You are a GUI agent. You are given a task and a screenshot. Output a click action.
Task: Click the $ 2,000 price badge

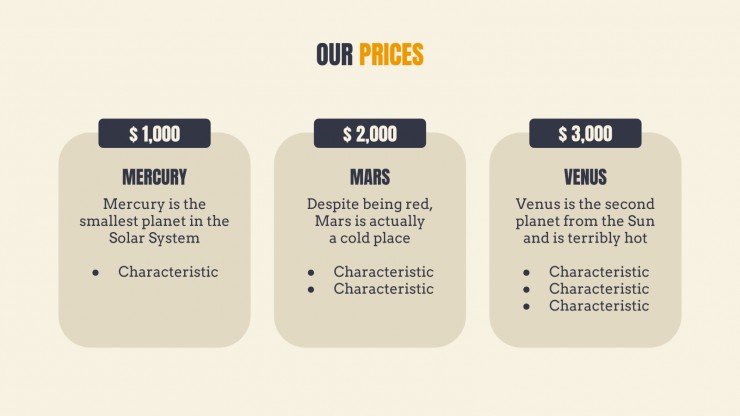pyautogui.click(x=370, y=134)
